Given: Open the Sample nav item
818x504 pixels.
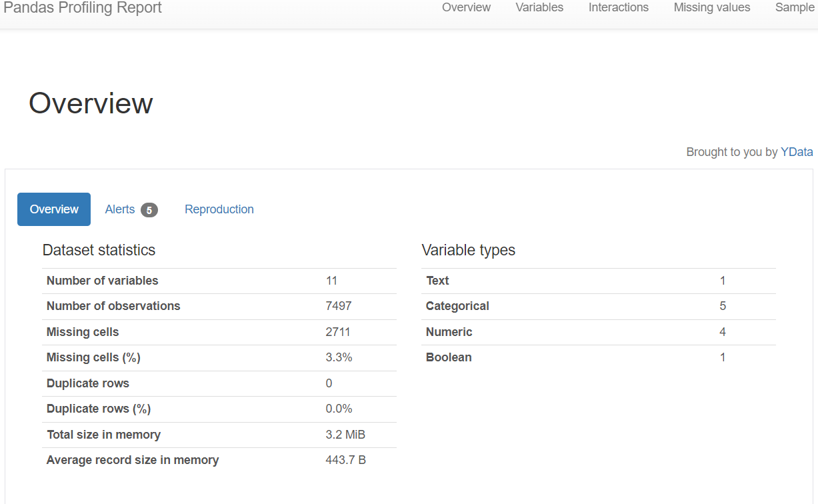Looking at the screenshot, I should [x=795, y=7].
